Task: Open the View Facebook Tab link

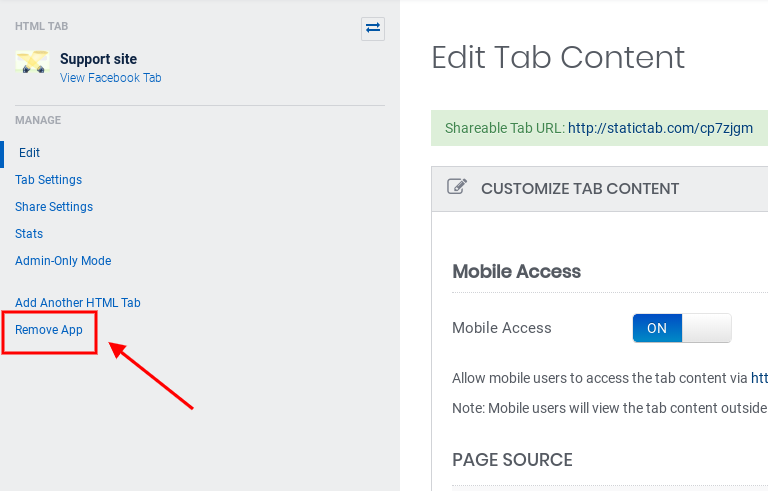Action: pos(110,78)
